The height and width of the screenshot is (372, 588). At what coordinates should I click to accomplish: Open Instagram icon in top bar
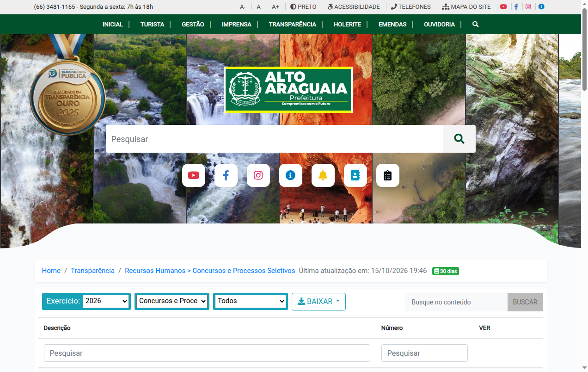pyautogui.click(x=528, y=7)
